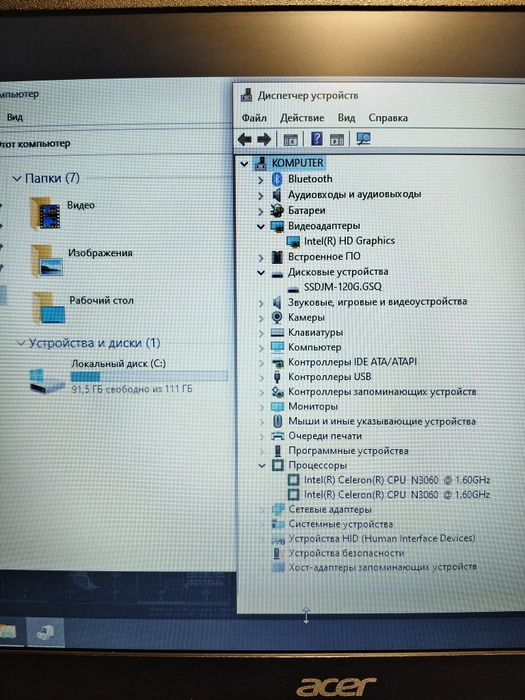Collapse the Папки (7) group
The height and width of the screenshot is (700, 525).
(x=17, y=179)
